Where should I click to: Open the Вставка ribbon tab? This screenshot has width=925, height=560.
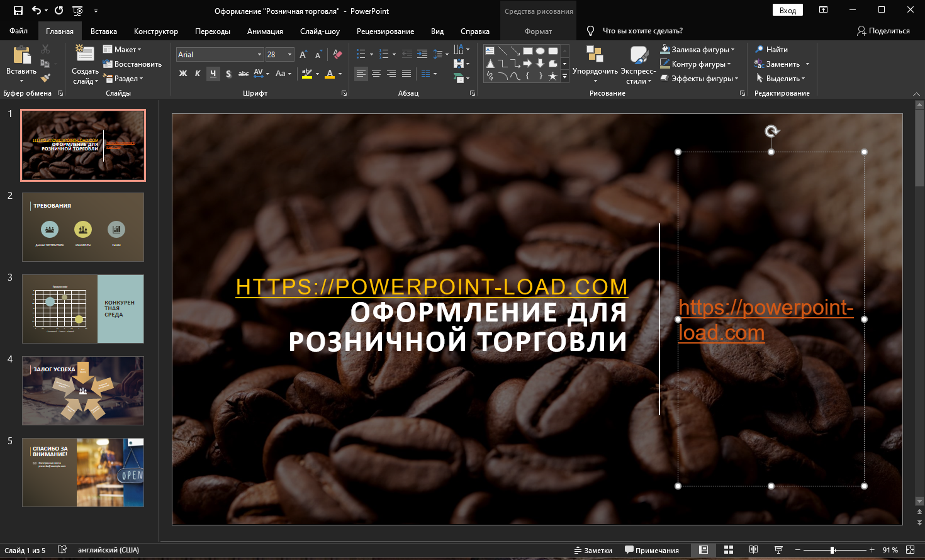[x=103, y=31]
